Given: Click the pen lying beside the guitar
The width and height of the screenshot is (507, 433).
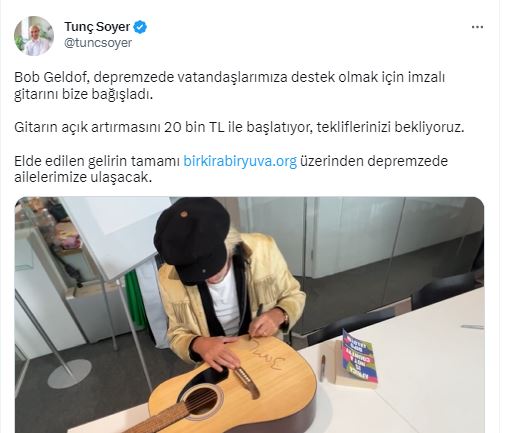Looking at the screenshot, I should (x=322, y=368).
